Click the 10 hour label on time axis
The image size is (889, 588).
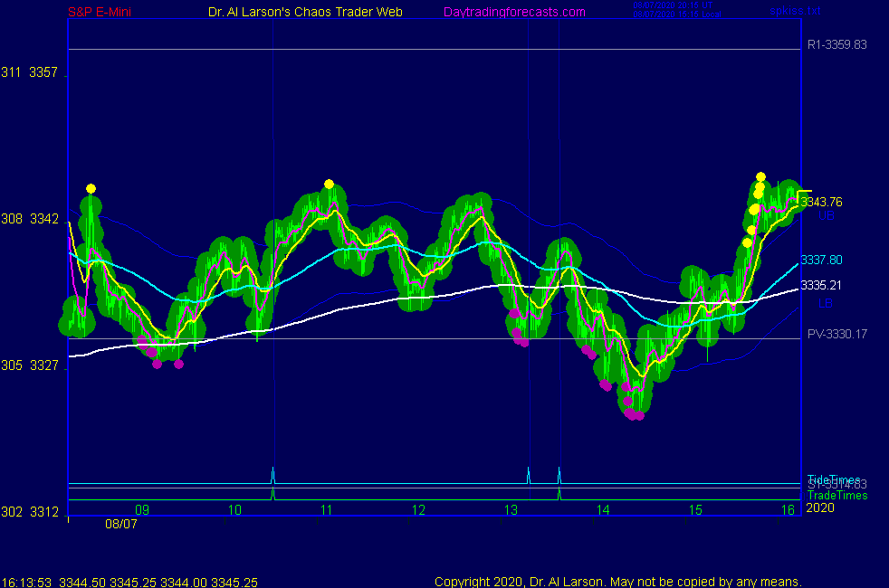pos(234,510)
